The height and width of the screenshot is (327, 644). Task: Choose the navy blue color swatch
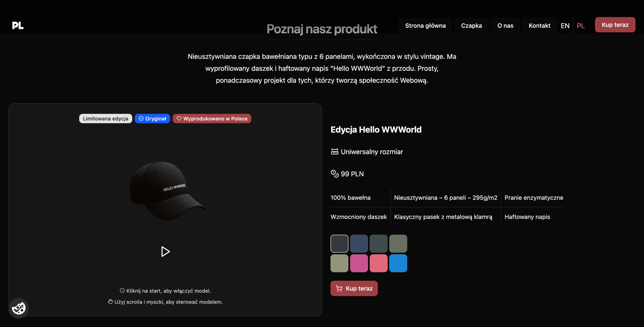[359, 244]
